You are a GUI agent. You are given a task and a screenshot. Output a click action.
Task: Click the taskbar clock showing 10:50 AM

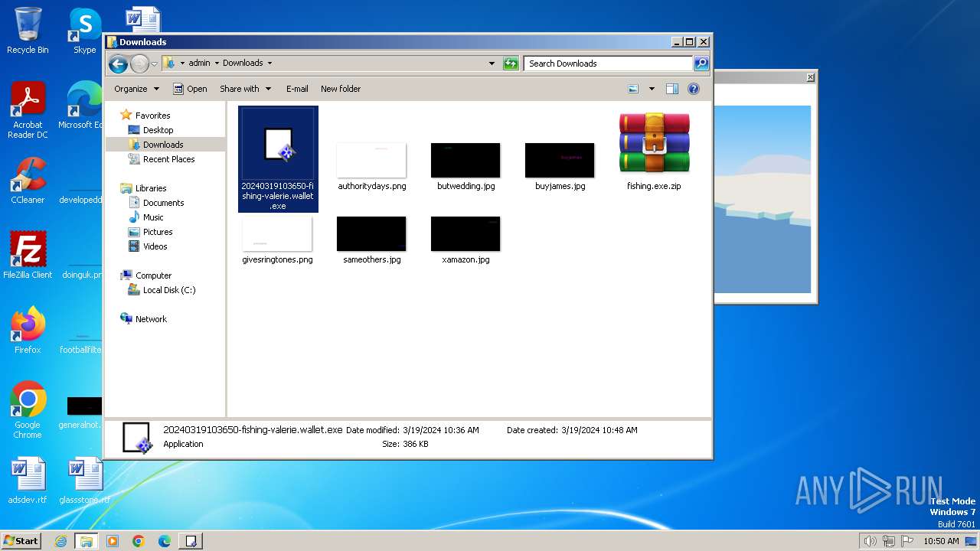(941, 541)
